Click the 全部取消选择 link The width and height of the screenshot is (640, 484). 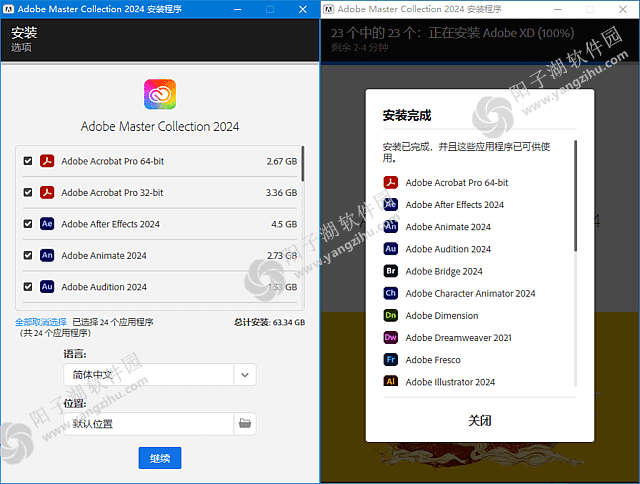(x=41, y=322)
